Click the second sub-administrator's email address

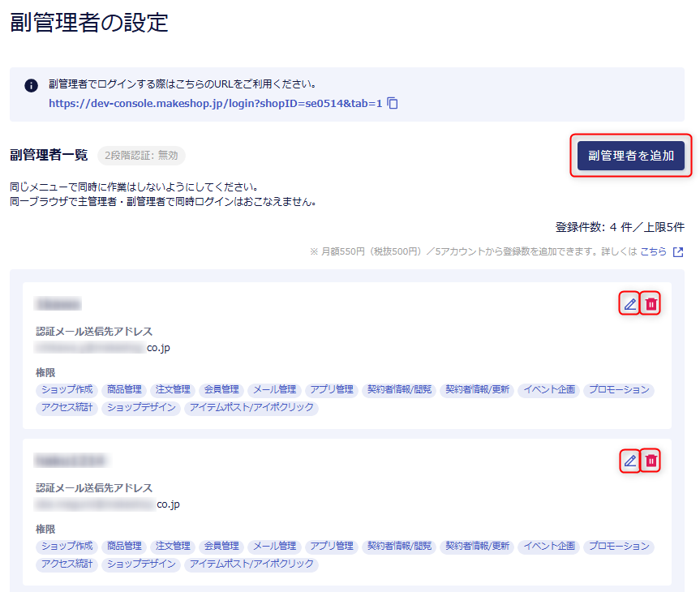[x=107, y=504]
